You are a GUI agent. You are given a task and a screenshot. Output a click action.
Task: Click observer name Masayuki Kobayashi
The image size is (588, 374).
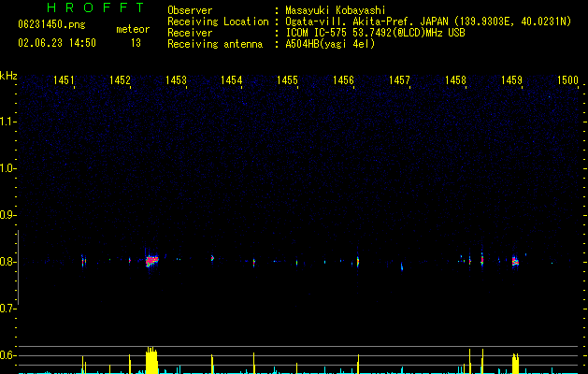click(336, 10)
